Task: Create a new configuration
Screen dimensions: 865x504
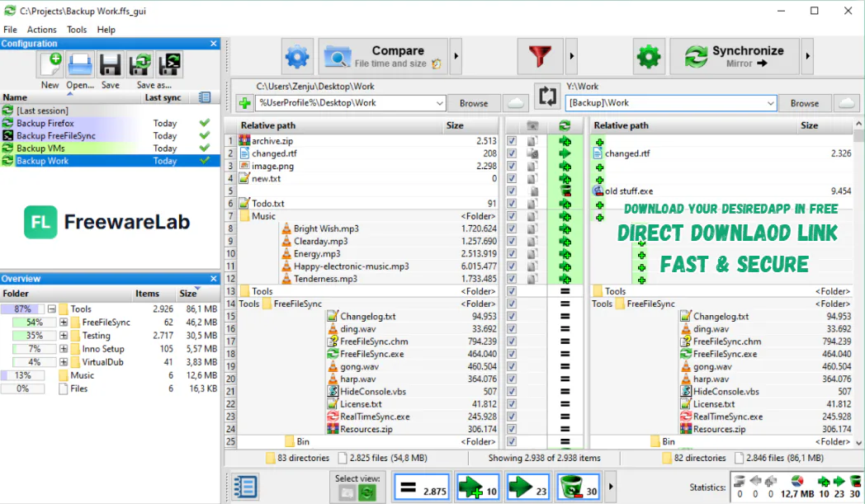Action: 50,64
